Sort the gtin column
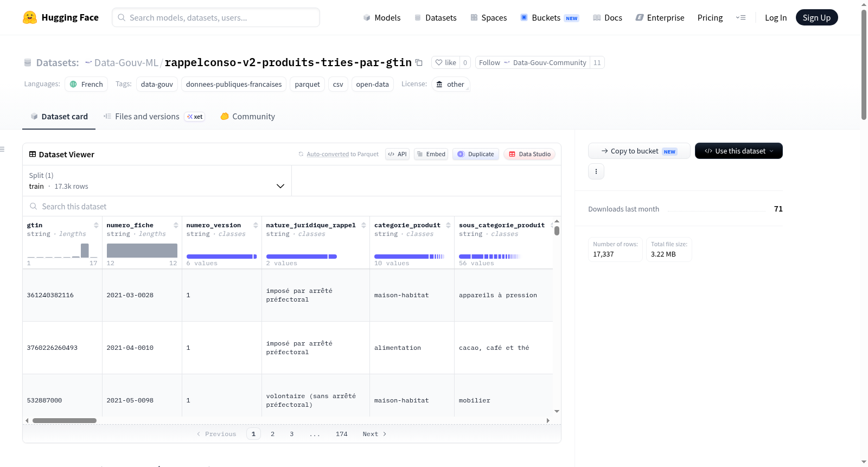Viewport: 868px width, 467px height. pyautogui.click(x=96, y=225)
